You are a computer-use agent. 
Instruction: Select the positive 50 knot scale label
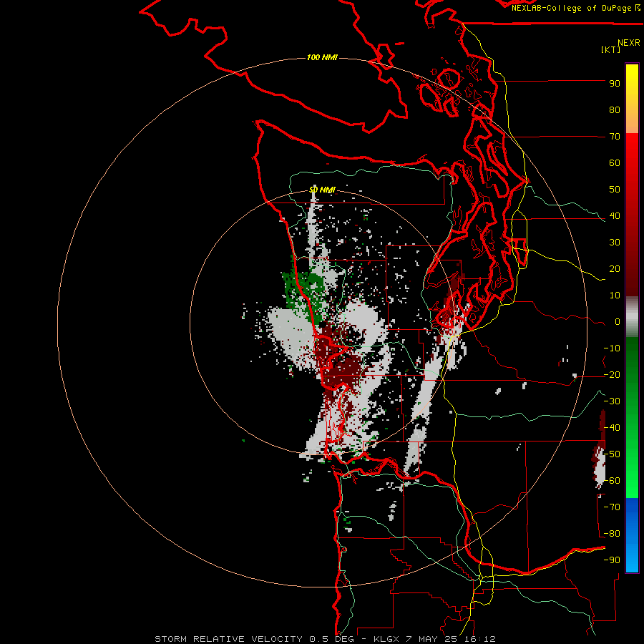pos(615,190)
